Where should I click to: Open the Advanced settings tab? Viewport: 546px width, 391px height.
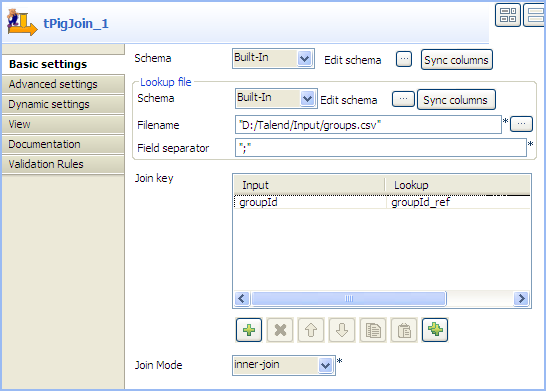point(63,84)
